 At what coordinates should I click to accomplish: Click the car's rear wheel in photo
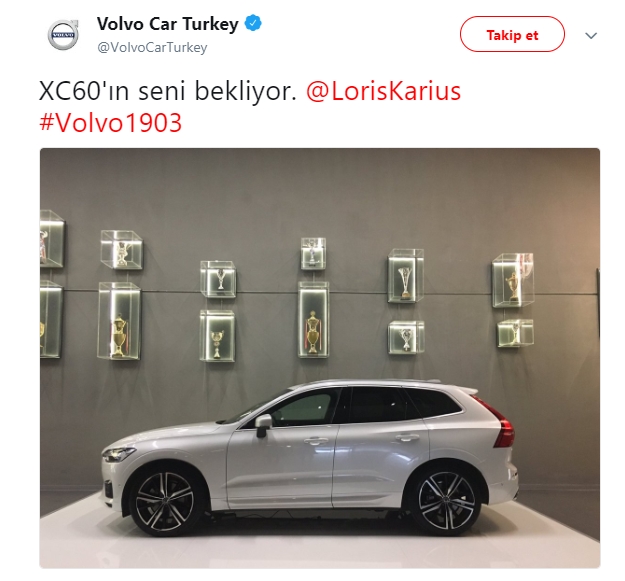point(446,501)
